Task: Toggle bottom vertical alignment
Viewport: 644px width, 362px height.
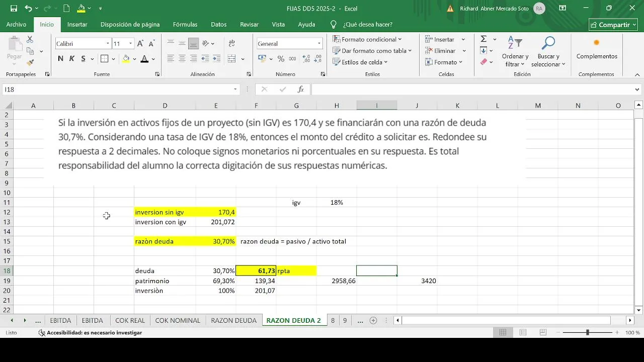Action: pyautogui.click(x=194, y=44)
